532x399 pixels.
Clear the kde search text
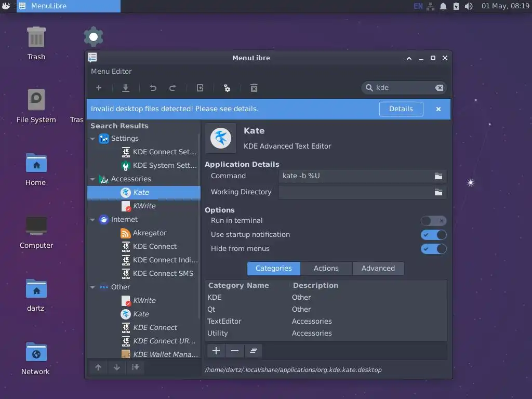439,88
